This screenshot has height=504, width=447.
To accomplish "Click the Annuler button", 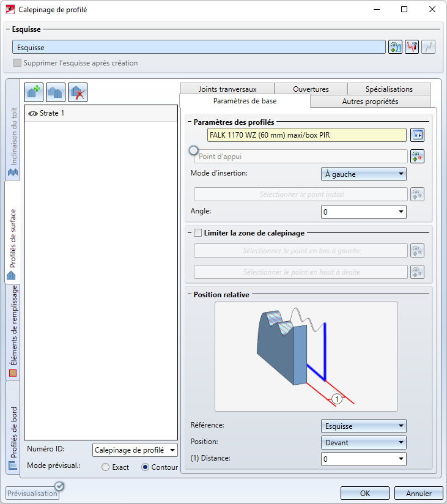I will [418, 494].
